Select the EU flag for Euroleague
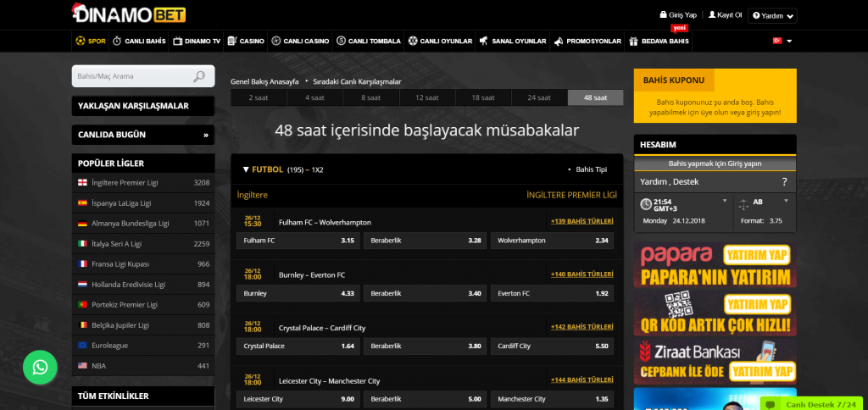The height and width of the screenshot is (410, 868). (x=82, y=346)
